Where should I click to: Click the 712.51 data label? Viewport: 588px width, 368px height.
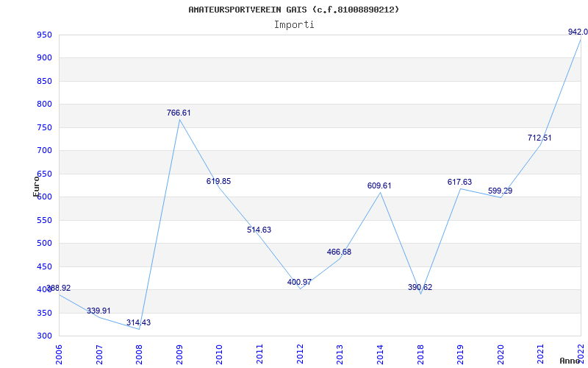[539, 138]
